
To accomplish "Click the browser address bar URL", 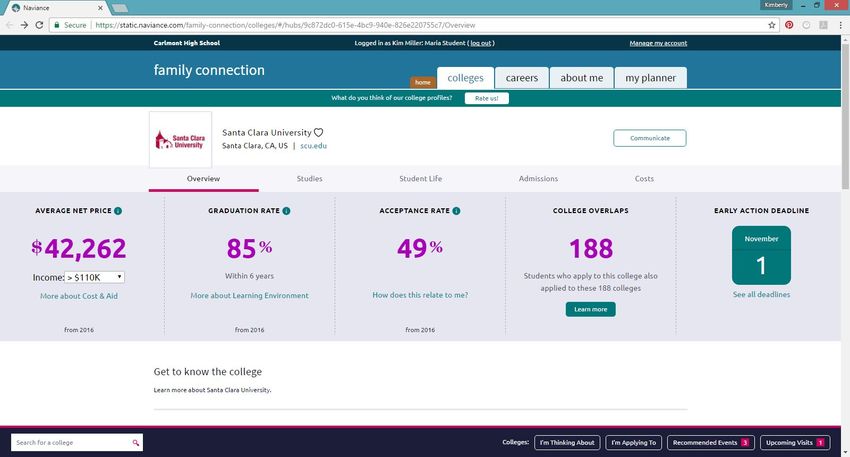I will (285, 25).
